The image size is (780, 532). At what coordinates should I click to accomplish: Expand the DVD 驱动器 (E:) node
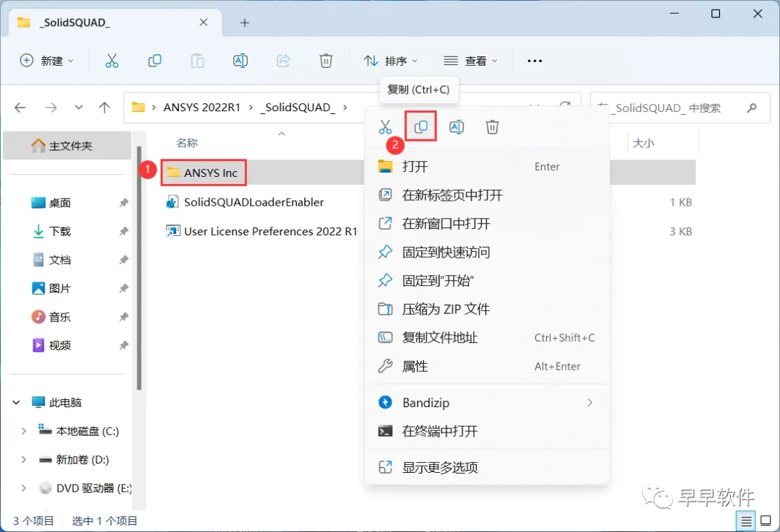(x=23, y=488)
